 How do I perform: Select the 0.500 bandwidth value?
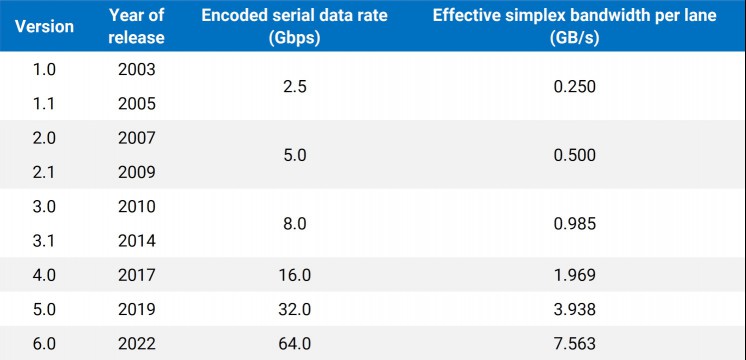coord(575,155)
